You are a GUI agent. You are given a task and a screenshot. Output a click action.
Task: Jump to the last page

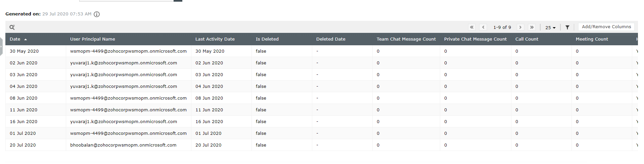(532, 27)
